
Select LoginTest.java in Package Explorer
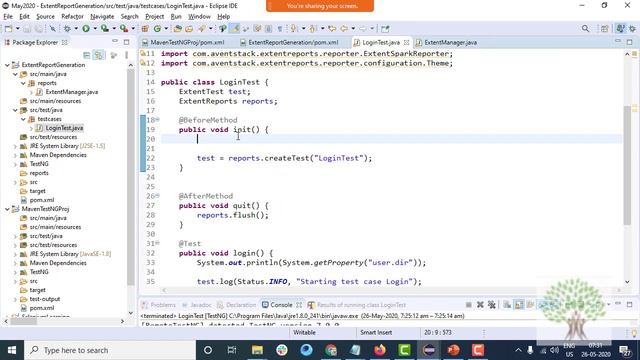pyautogui.click(x=64, y=128)
